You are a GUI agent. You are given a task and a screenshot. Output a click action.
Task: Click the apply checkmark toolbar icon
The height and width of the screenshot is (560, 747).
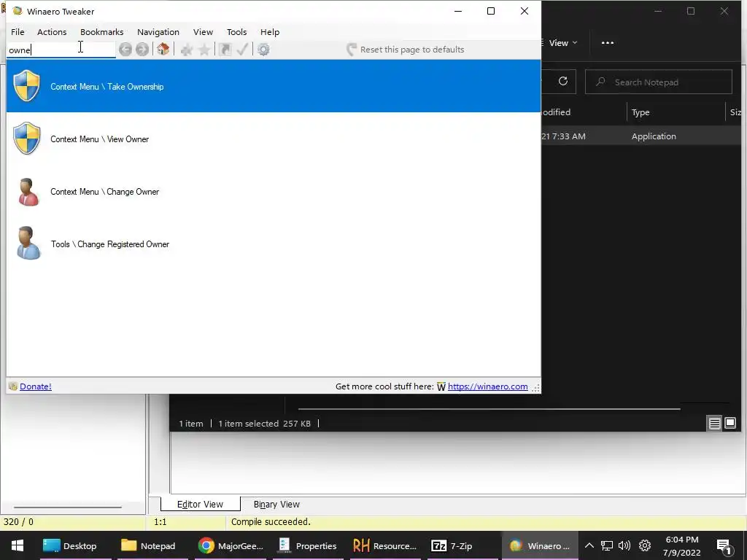point(242,50)
